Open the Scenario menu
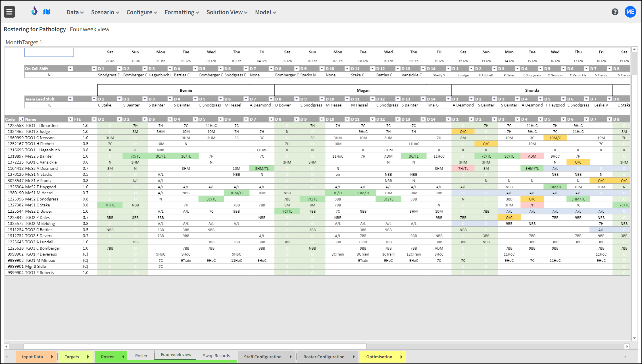 (x=105, y=12)
